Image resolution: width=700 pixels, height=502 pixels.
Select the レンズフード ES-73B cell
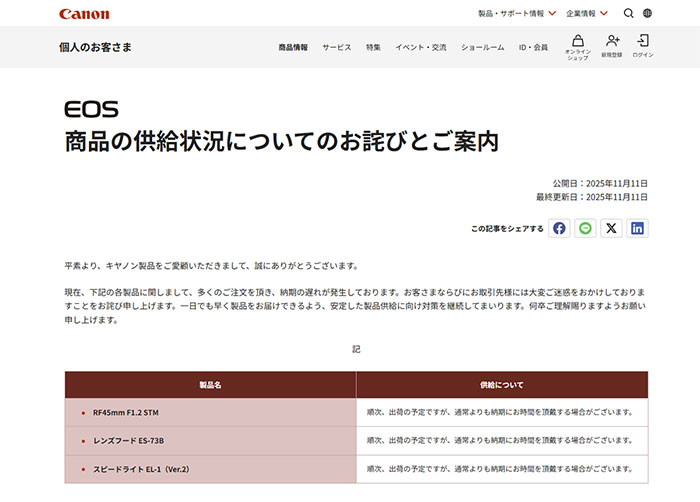pyautogui.click(x=210, y=441)
